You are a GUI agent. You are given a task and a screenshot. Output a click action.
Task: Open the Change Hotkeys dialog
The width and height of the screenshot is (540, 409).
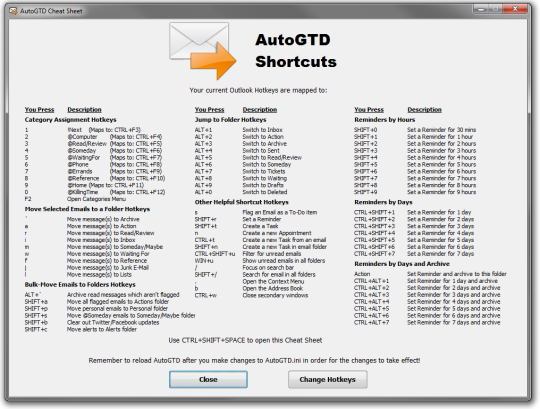click(x=328, y=379)
